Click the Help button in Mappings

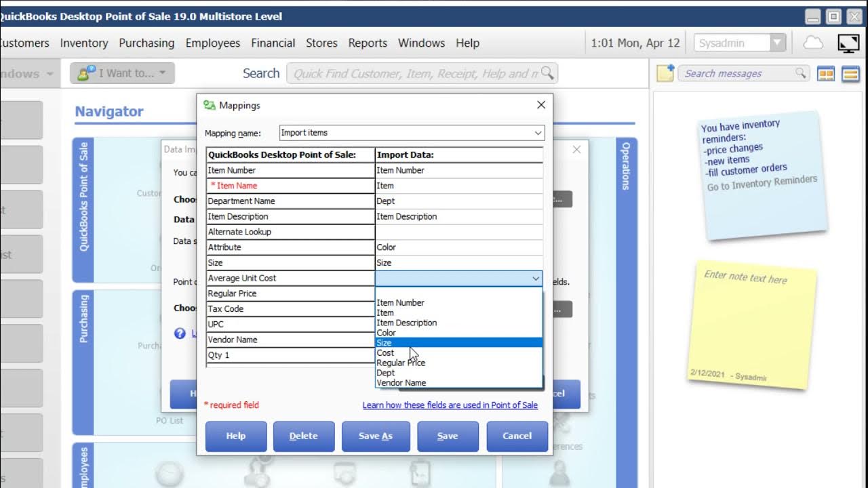236,436
